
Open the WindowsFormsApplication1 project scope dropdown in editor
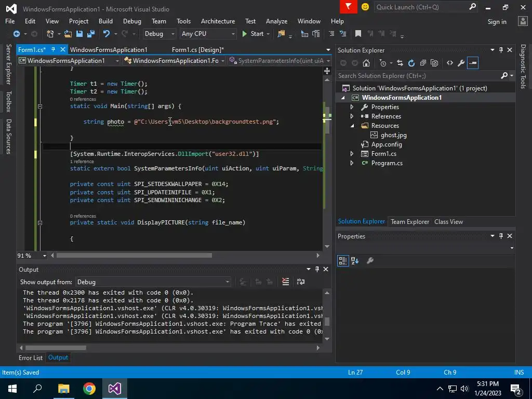click(69, 61)
